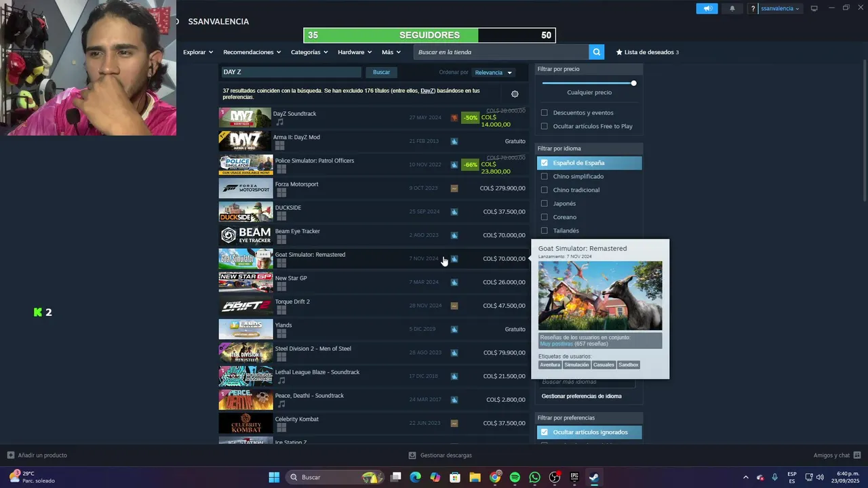Screen dimensions: 868x488
Task: Click the review icon in the Goat Simulator row
Action: coord(454,259)
